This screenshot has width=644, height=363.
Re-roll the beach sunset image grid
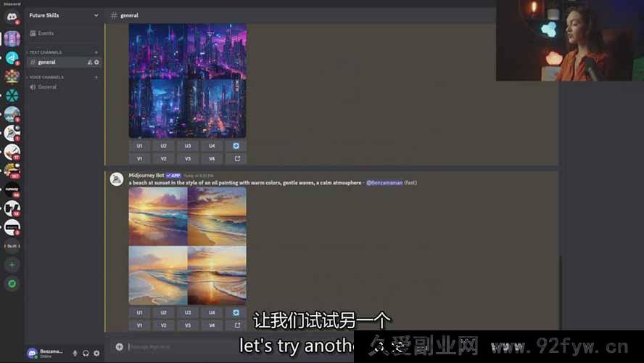click(x=236, y=312)
